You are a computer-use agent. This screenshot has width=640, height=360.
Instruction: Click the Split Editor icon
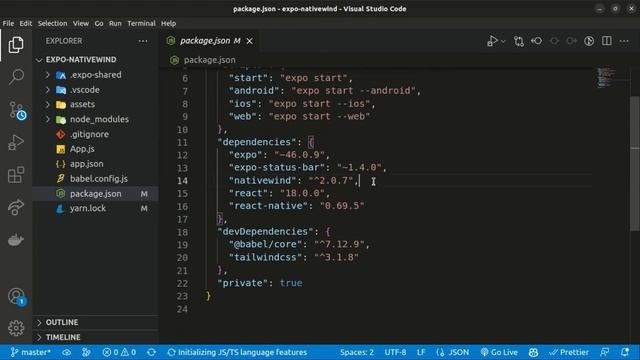607,41
